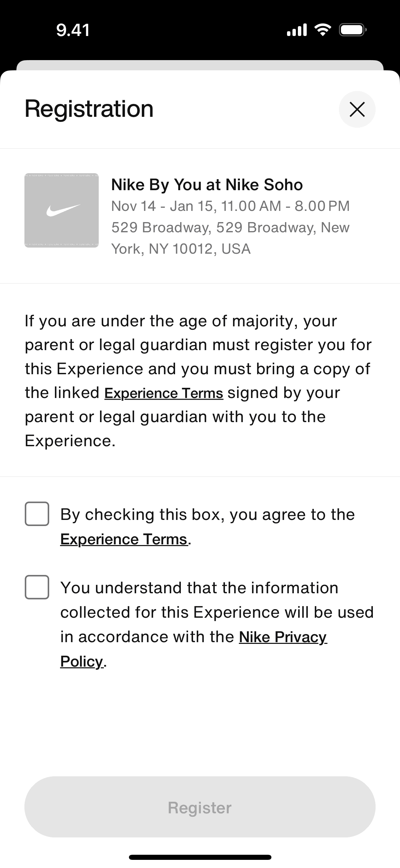Screen dimensions: 400x868
Task: Click the Nov 14 - Jan 15 date line
Action: [230, 206]
